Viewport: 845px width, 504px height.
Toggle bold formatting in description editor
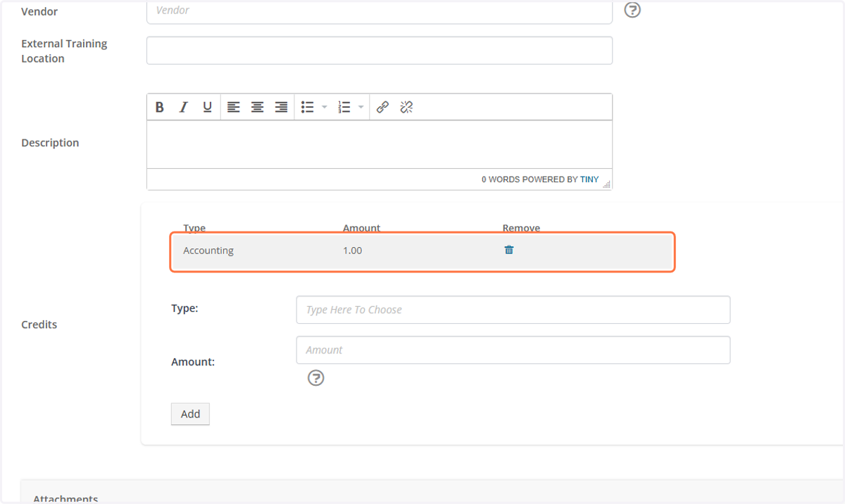(x=160, y=107)
